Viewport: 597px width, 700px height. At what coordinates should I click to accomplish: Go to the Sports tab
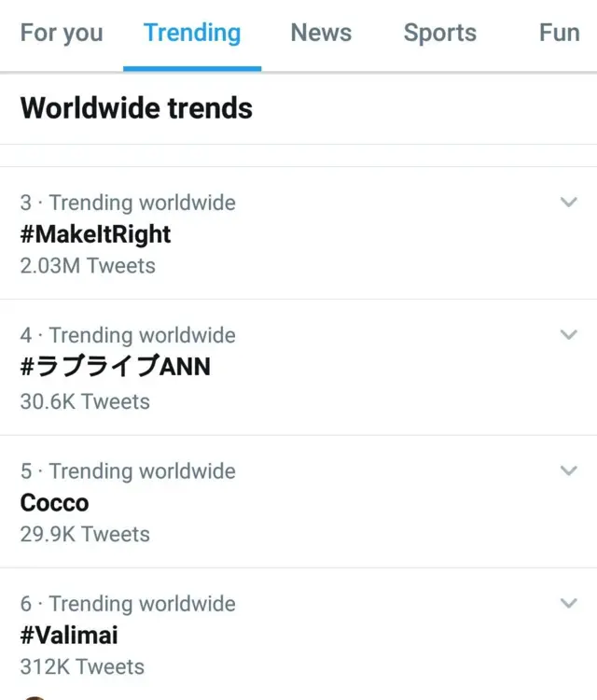pyautogui.click(x=439, y=33)
